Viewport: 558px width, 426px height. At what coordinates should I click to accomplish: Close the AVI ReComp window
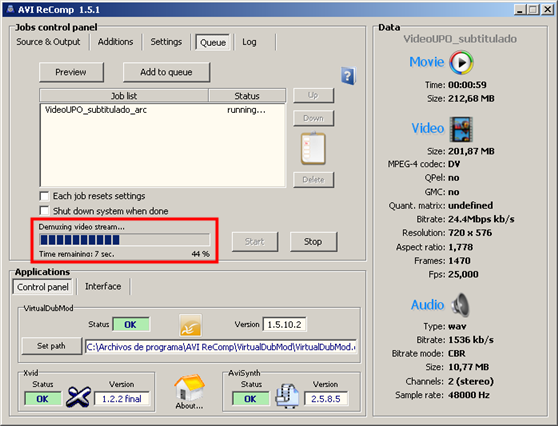pos(548,9)
